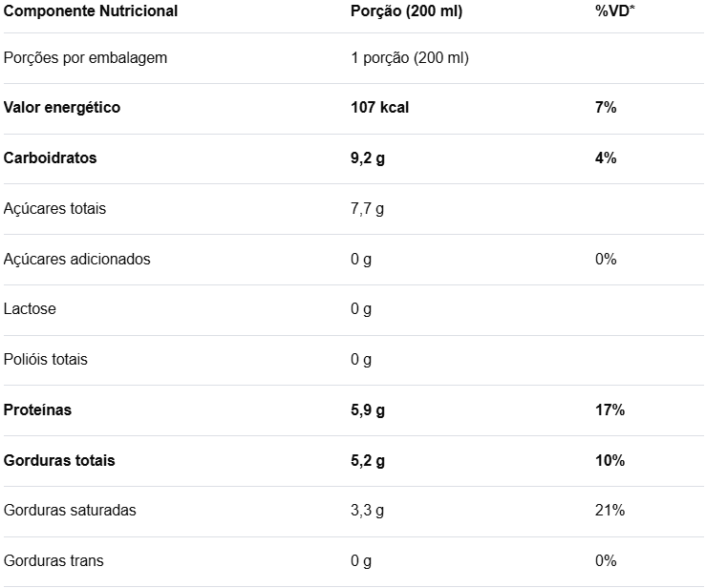706x588 pixels.
Task: Click the %VD* column header
Action: pyautogui.click(x=614, y=11)
